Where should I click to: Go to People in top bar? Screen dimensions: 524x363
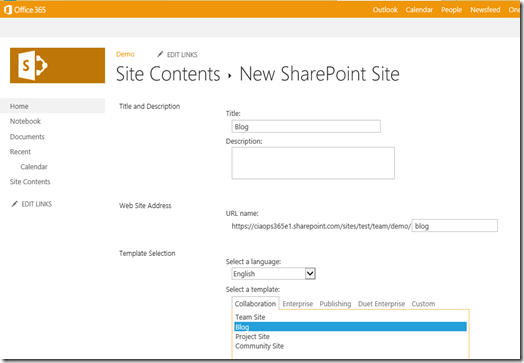pyautogui.click(x=451, y=10)
